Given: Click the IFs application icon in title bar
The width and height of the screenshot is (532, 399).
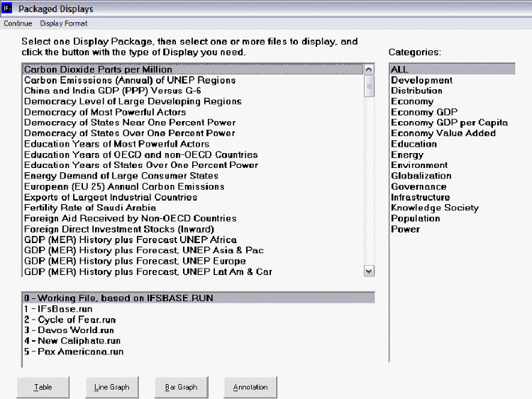Looking at the screenshot, I should (x=8, y=9).
